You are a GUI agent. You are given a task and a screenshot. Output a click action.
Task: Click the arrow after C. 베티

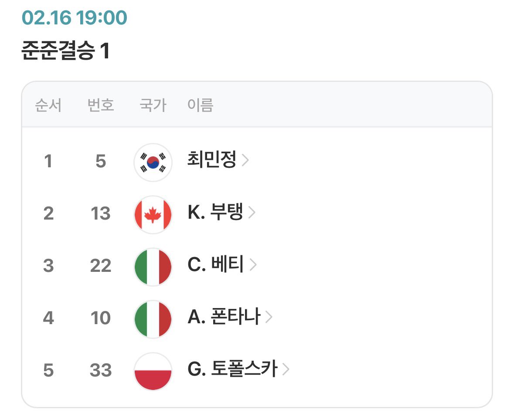253,265
